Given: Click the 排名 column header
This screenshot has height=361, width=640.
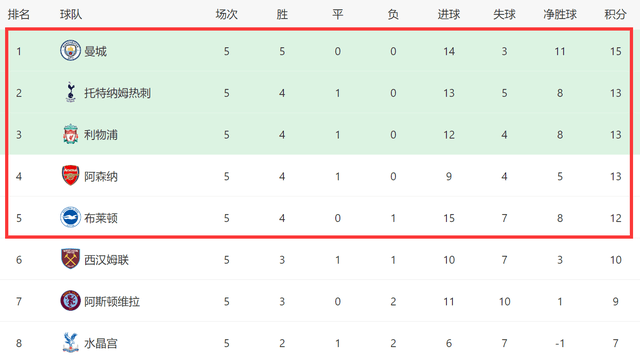Looking at the screenshot, I should tap(19, 15).
